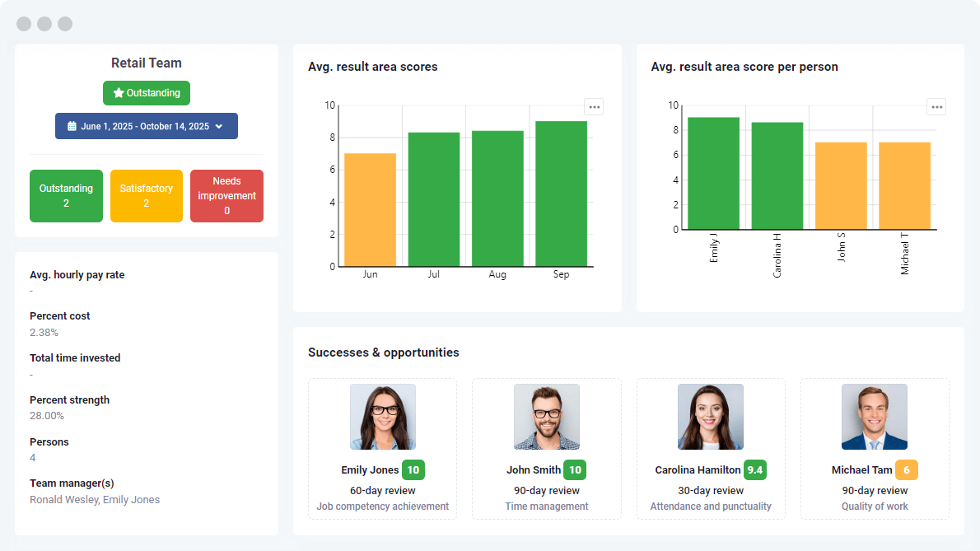Filter by the Outstanding 2 tile
This screenshot has width=980, height=551.
66,196
